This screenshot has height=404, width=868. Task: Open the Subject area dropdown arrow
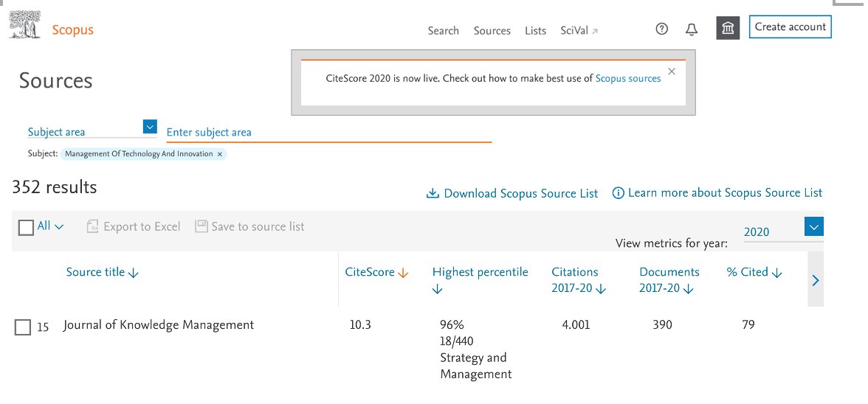tap(149, 127)
